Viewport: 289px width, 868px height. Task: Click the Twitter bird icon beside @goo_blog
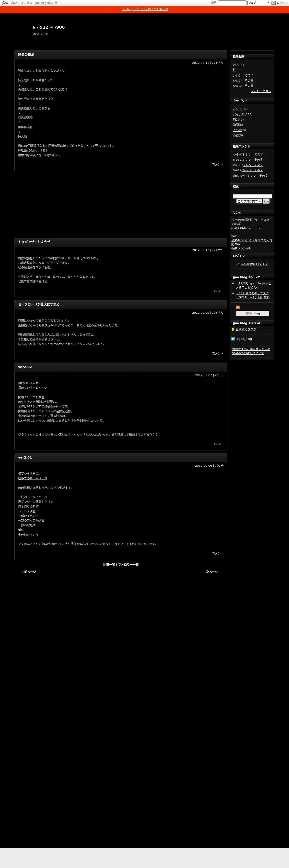[233, 339]
